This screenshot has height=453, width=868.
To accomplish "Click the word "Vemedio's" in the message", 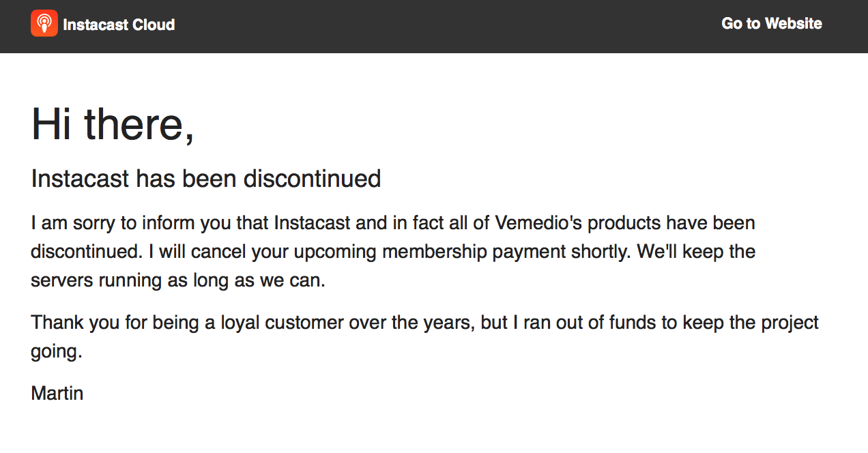I will 538,223.
